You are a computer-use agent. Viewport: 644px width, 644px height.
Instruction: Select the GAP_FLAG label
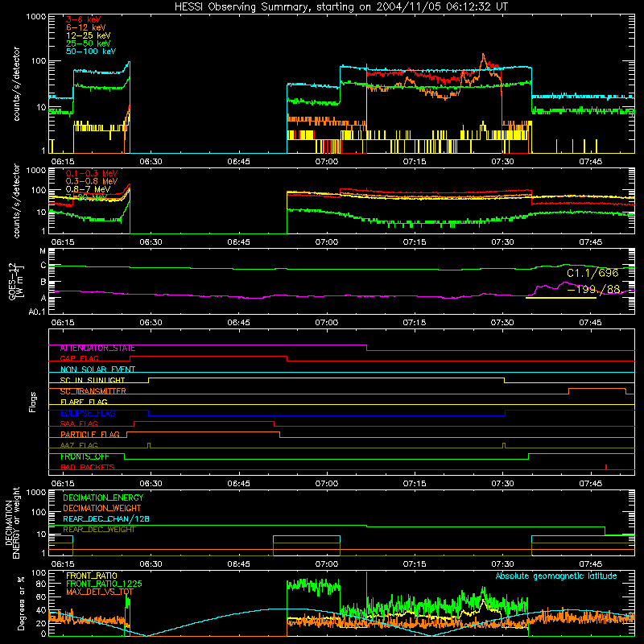pos(79,358)
